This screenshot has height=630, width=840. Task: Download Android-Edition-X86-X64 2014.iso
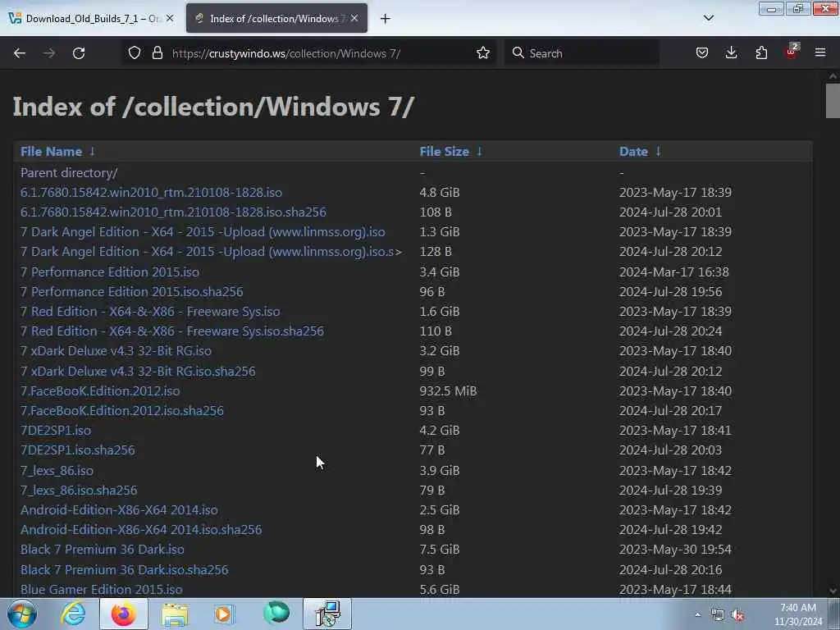pyautogui.click(x=119, y=510)
